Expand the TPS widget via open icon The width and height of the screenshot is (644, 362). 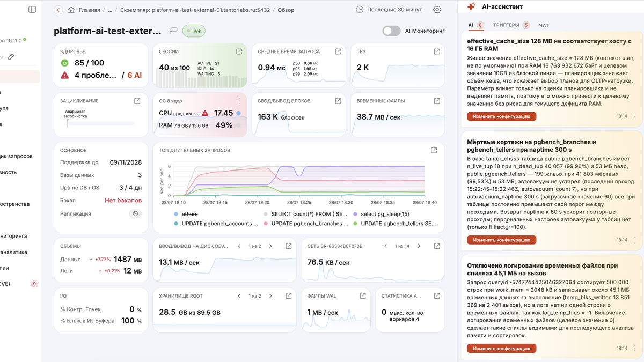coord(437,51)
